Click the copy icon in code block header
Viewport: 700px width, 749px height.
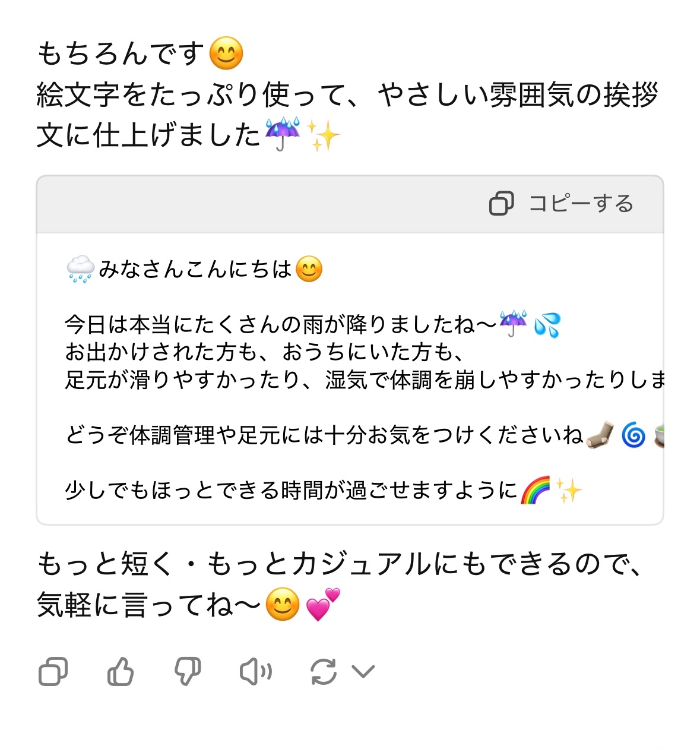[502, 204]
